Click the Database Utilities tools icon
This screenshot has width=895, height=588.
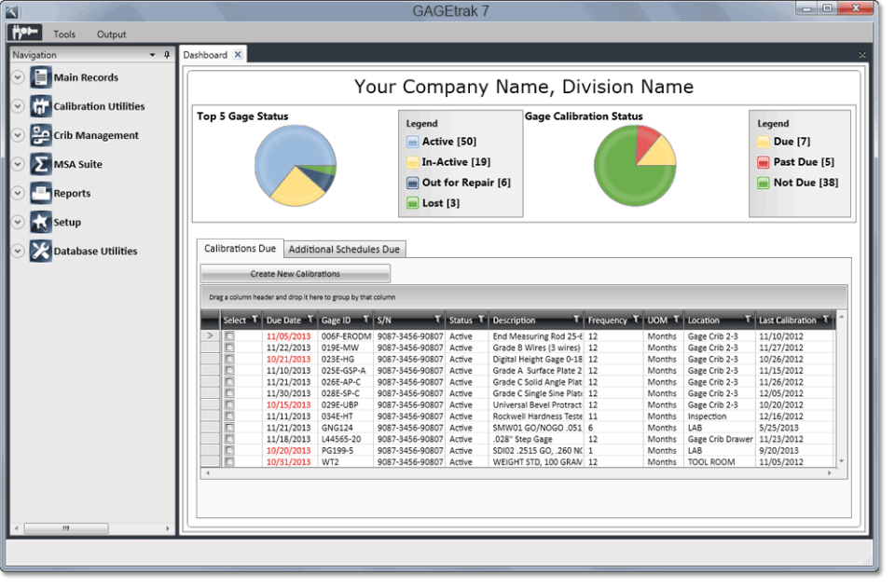click(41, 251)
